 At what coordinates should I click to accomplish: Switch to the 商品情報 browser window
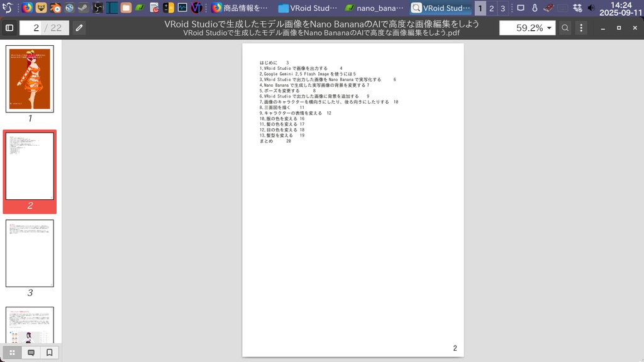tap(239, 8)
